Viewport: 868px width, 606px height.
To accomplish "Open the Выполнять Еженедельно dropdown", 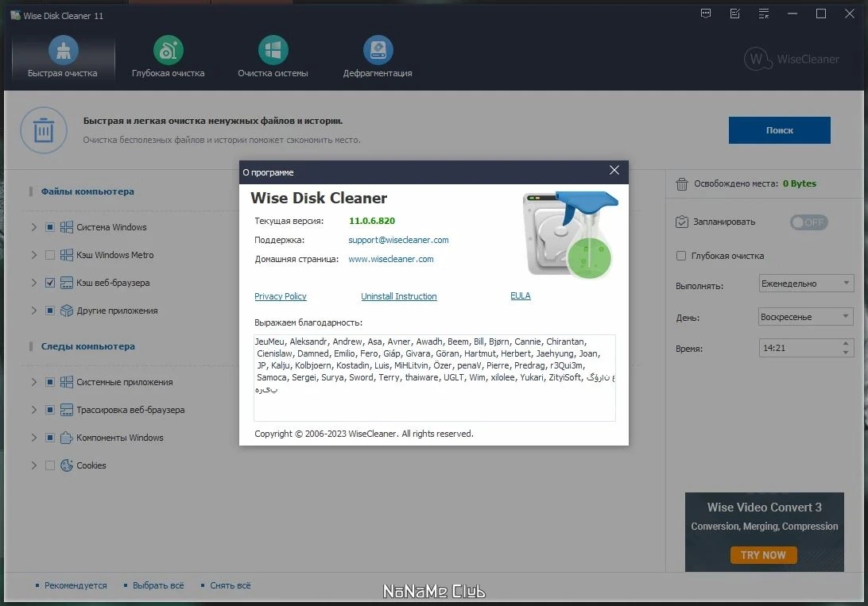I will tap(806, 283).
